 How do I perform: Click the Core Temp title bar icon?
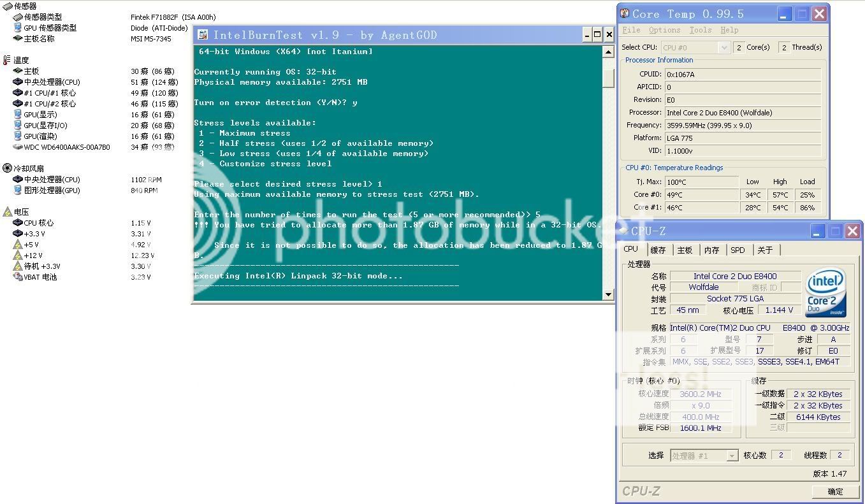pyautogui.click(x=625, y=13)
